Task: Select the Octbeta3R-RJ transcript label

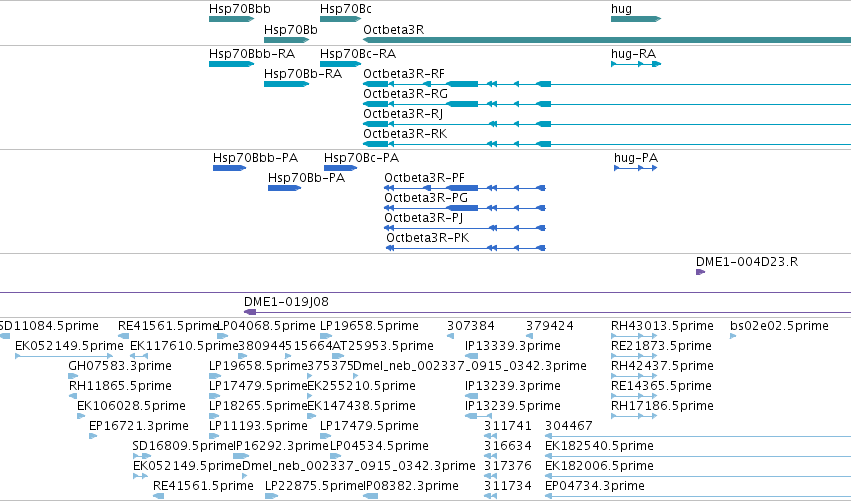Action: point(403,114)
